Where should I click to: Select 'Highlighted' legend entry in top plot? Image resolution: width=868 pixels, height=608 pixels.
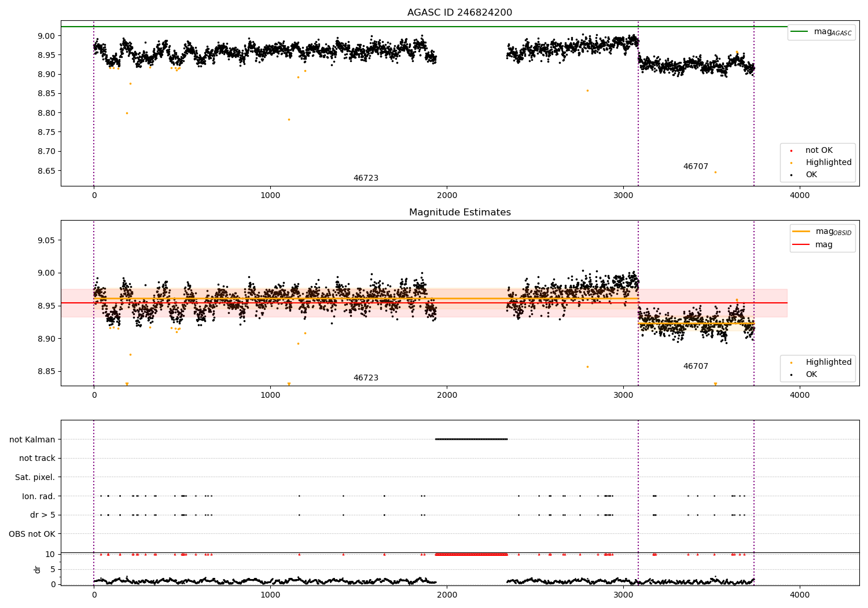coord(829,163)
